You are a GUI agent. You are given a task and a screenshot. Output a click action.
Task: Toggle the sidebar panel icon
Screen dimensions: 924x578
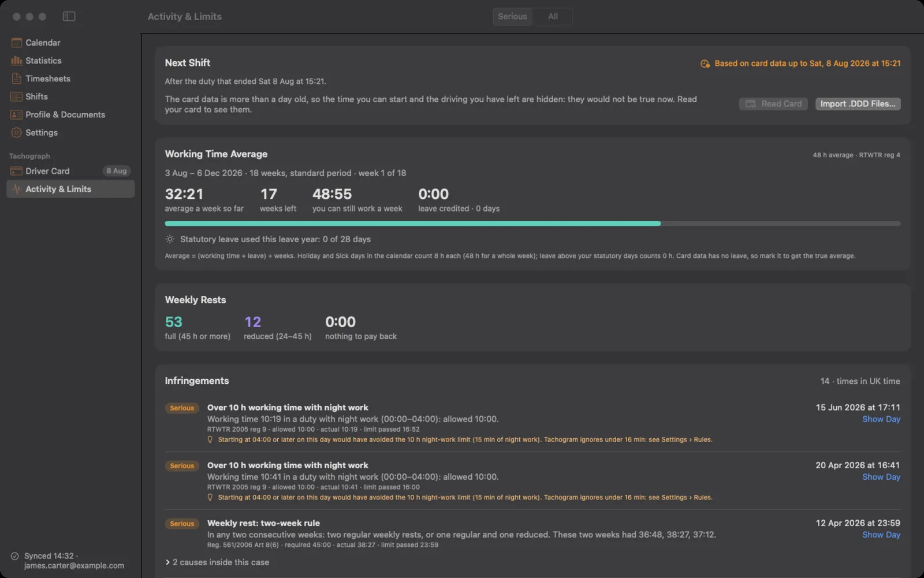pyautogui.click(x=69, y=16)
